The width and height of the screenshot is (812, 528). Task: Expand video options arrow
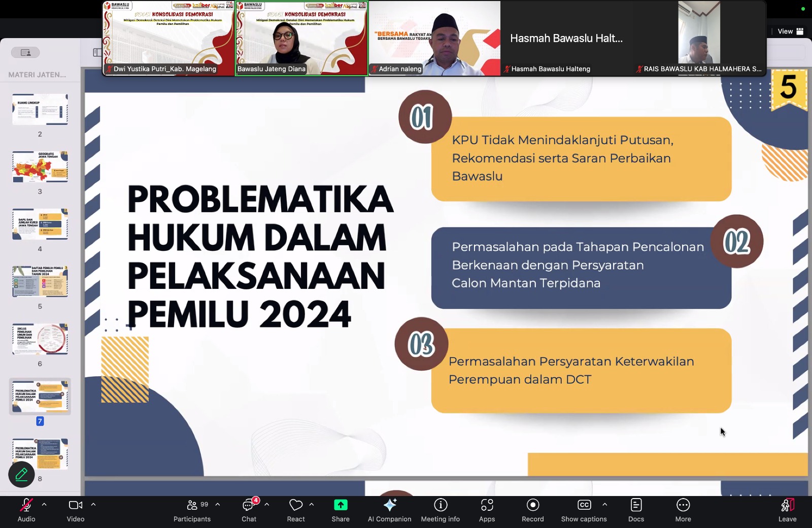pos(93,505)
